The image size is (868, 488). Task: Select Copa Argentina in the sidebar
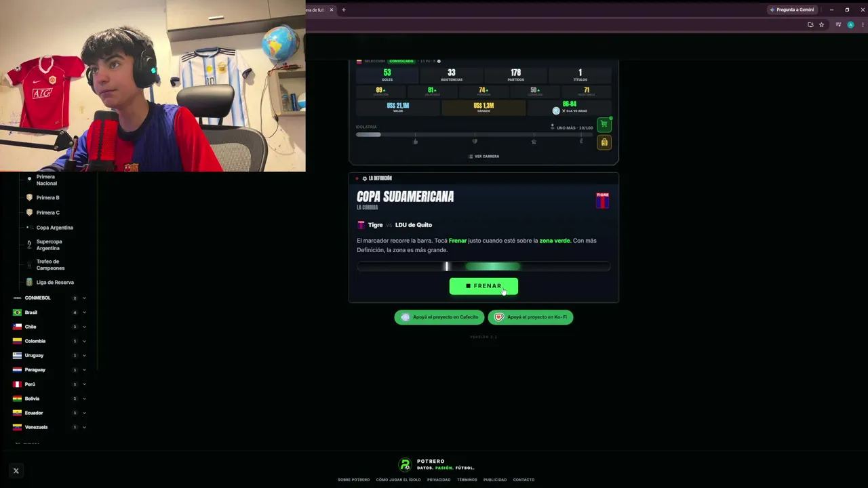coord(54,228)
